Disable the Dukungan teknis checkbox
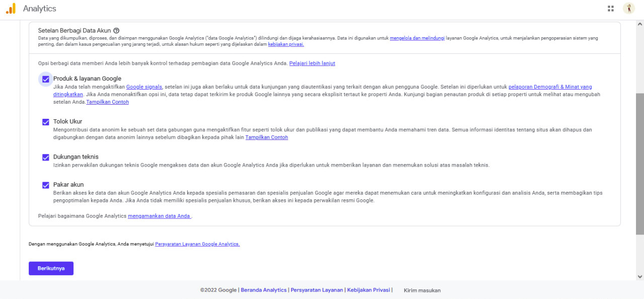Screen dimensions: 644x299 point(46,157)
